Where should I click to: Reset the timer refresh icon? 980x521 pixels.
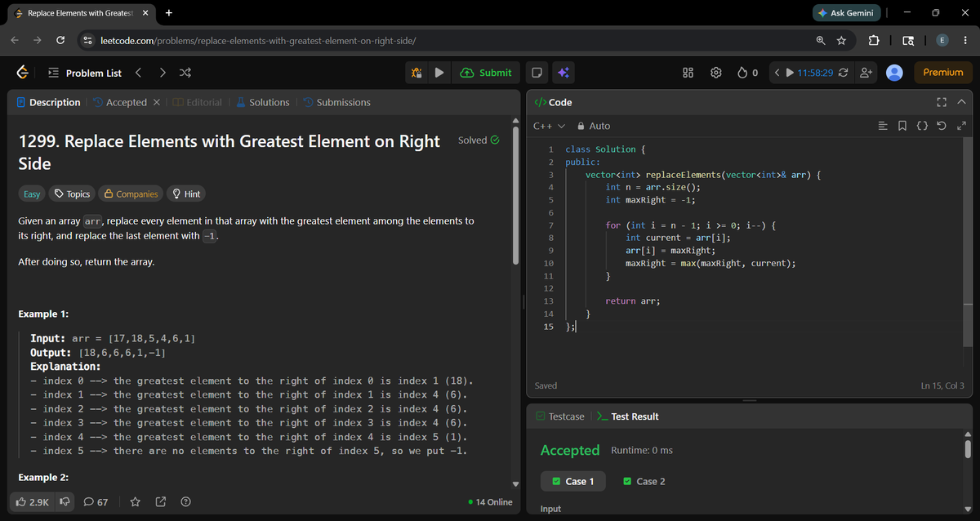[x=843, y=73]
